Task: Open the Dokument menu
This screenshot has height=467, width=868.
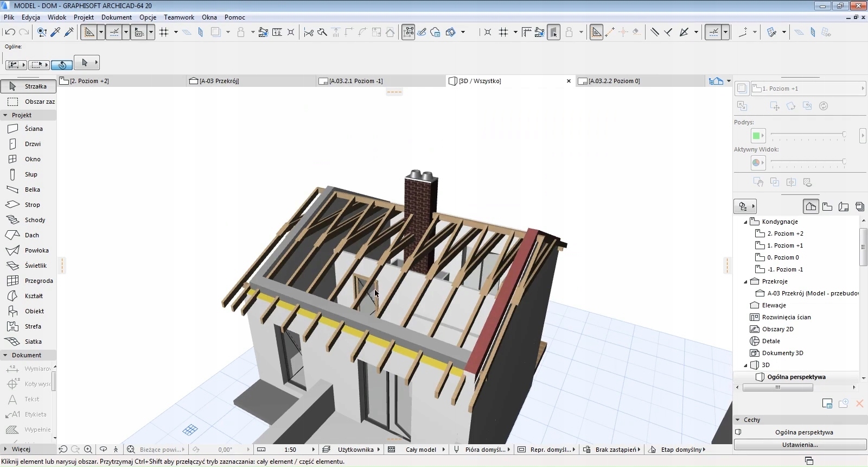Action: tap(116, 17)
